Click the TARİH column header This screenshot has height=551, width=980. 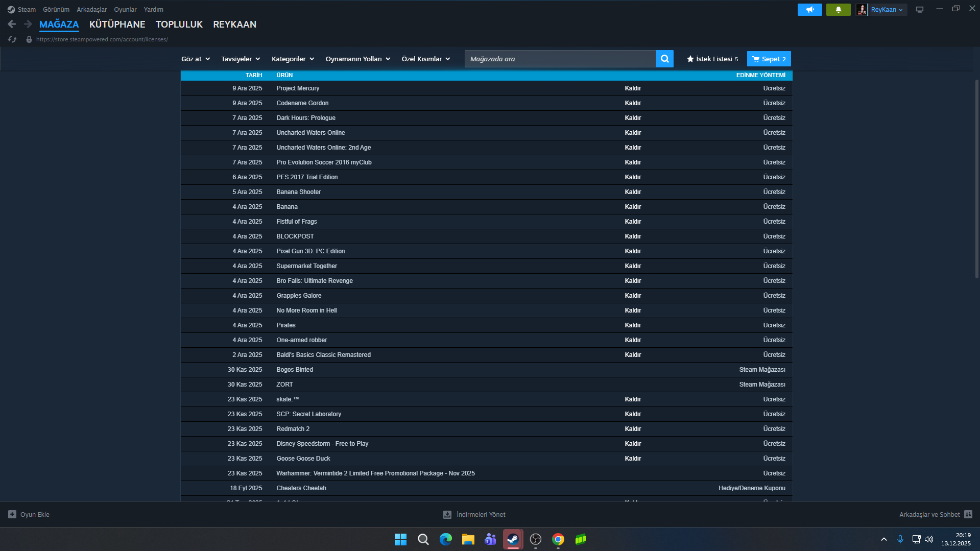coord(254,75)
